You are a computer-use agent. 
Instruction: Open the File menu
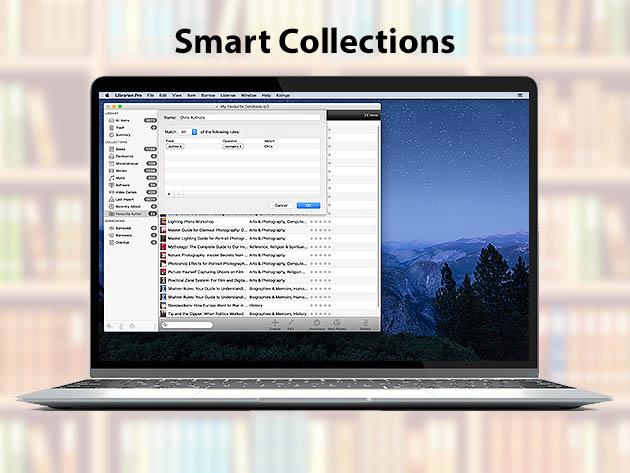(x=150, y=96)
